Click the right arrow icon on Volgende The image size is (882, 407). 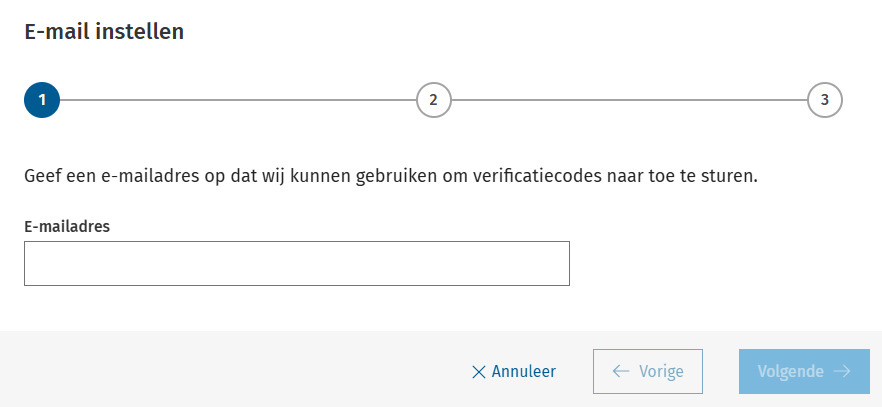[842, 372]
